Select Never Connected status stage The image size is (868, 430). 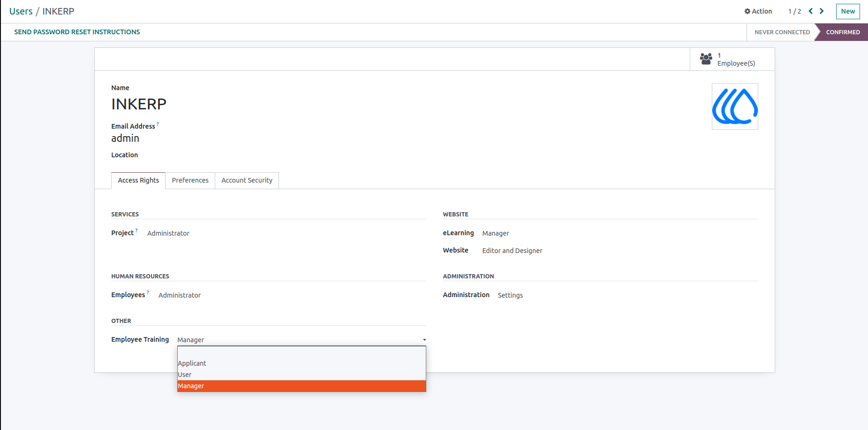tap(782, 32)
